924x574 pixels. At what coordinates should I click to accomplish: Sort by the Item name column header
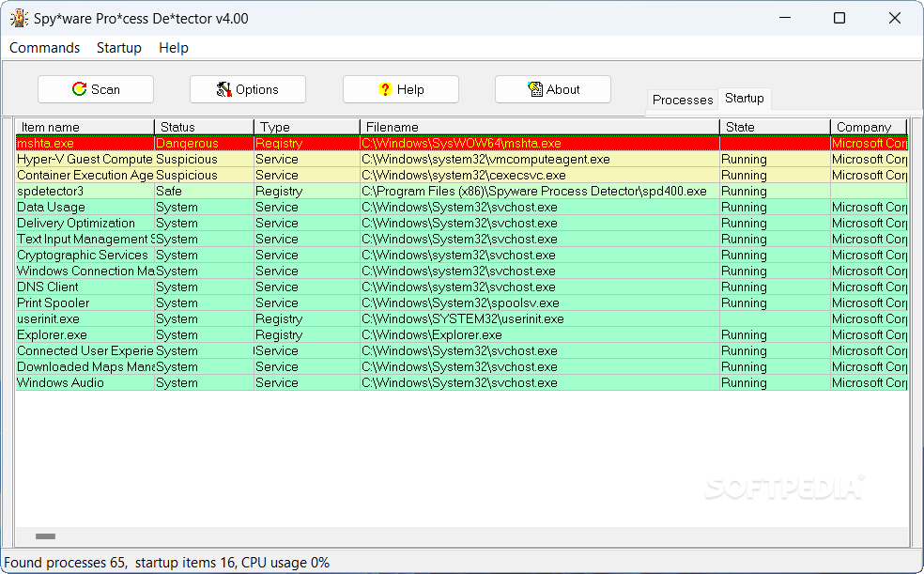point(85,127)
